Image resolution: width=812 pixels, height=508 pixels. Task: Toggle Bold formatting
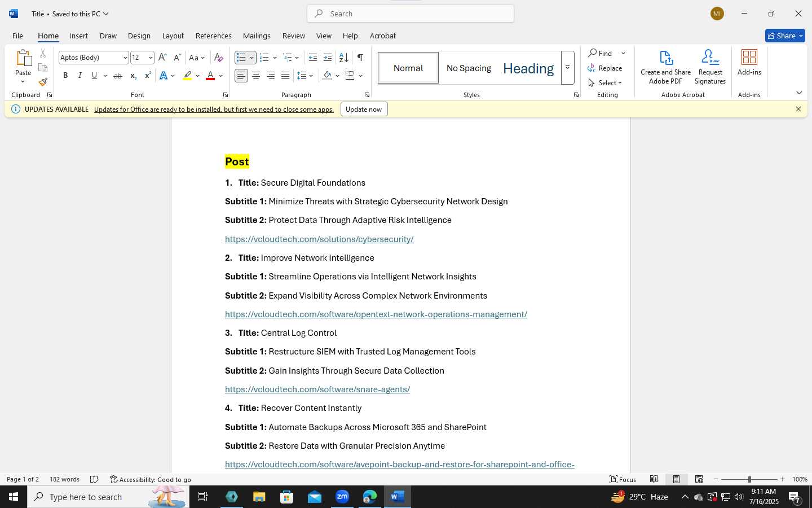pyautogui.click(x=65, y=76)
